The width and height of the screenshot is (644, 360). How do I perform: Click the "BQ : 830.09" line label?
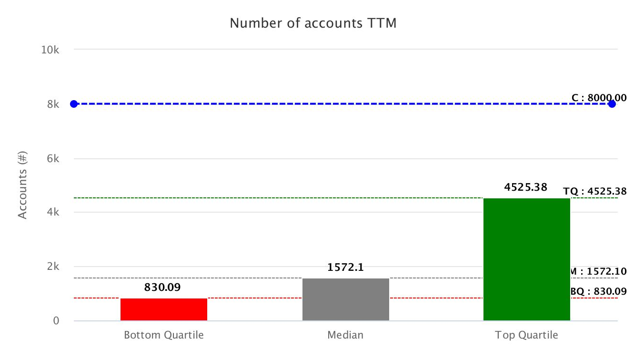coord(598,291)
